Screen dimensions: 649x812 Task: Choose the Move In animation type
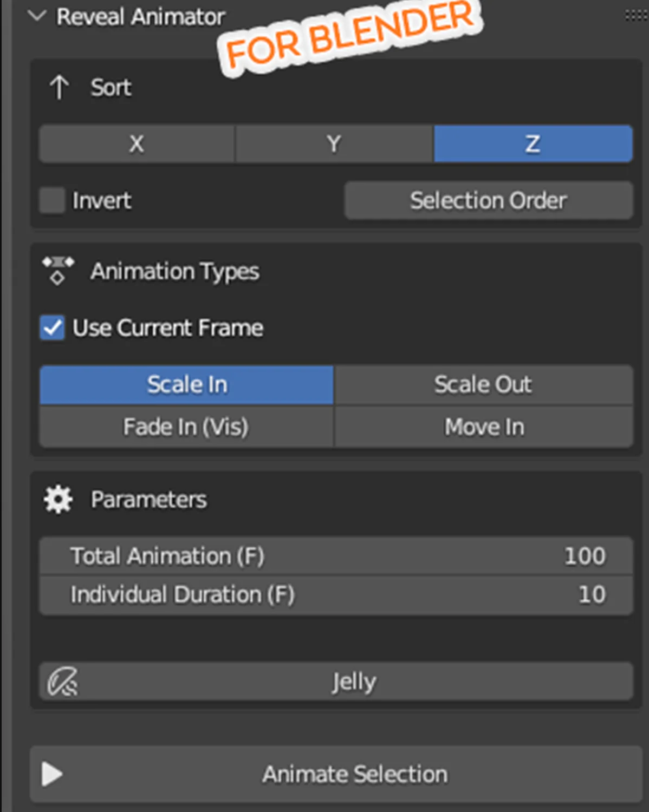(483, 427)
